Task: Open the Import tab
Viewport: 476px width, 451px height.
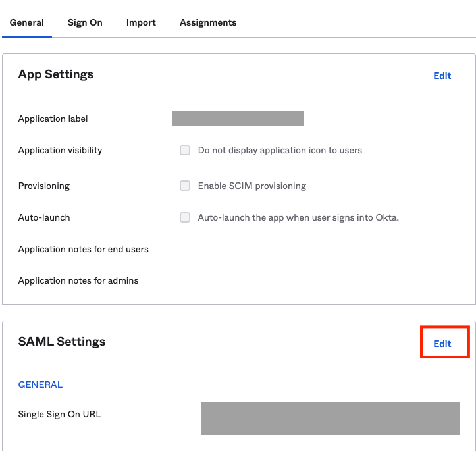Action: [x=141, y=23]
